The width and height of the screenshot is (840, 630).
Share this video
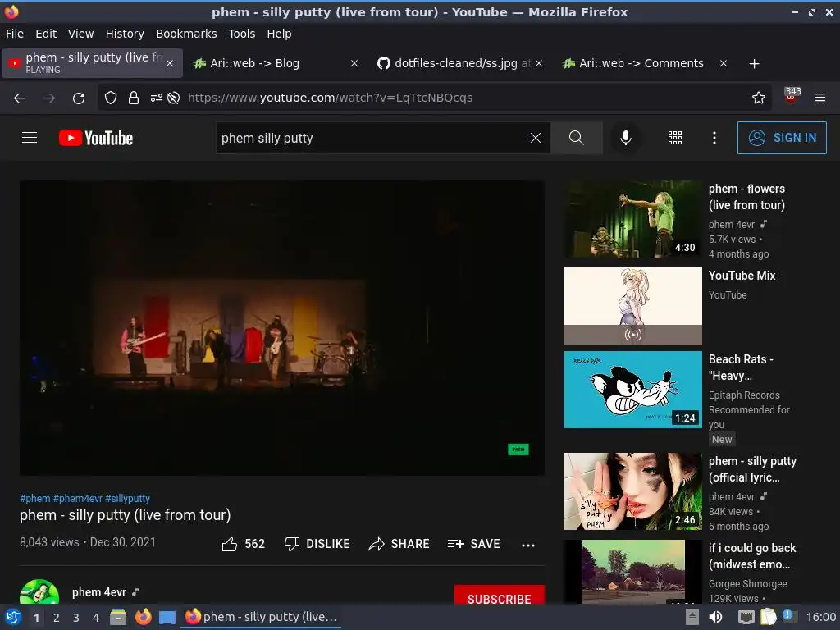coord(399,544)
